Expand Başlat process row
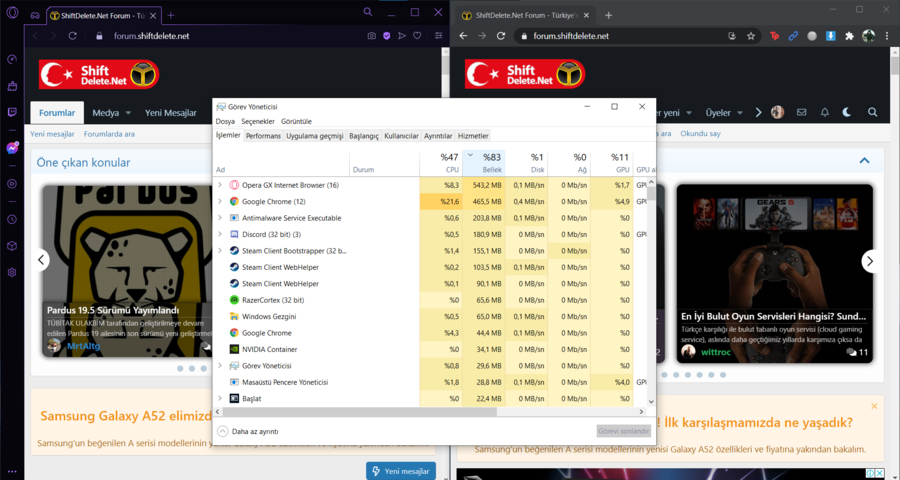Screen dimensions: 900x480 (219, 398)
